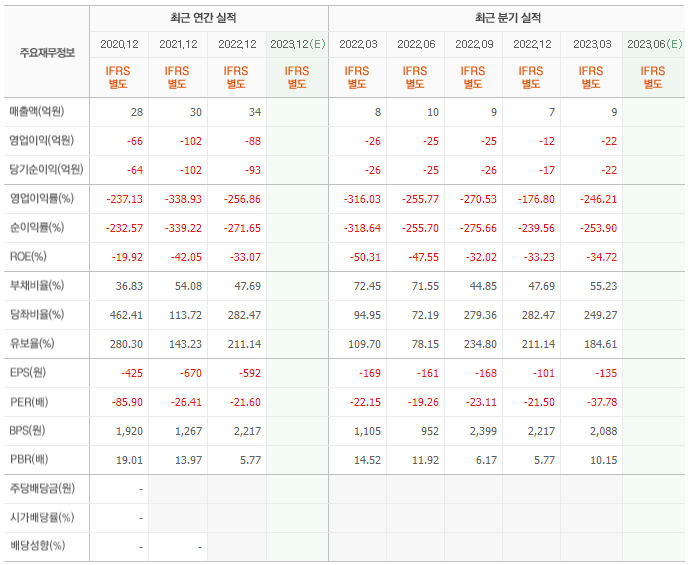691x565 pixels.
Task: Click the PBR value 10.15
Action: coord(604,461)
